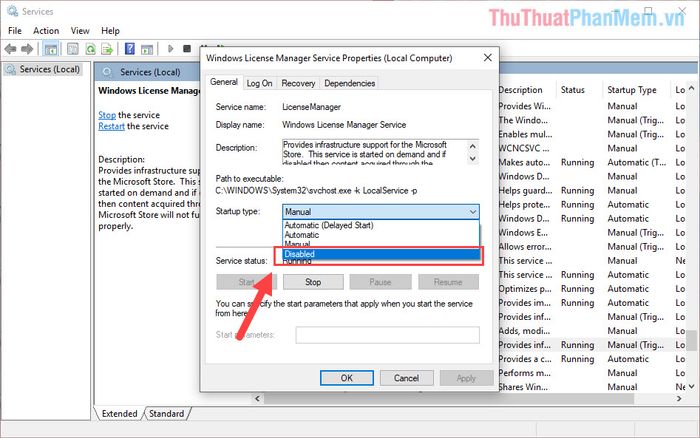
Task: Click the scroll-up arrow of services list
Action: [x=691, y=88]
